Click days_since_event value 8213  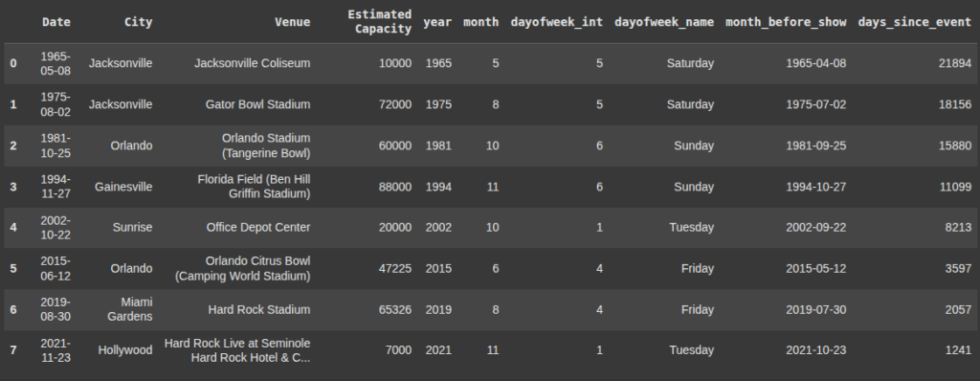pyautogui.click(x=958, y=228)
